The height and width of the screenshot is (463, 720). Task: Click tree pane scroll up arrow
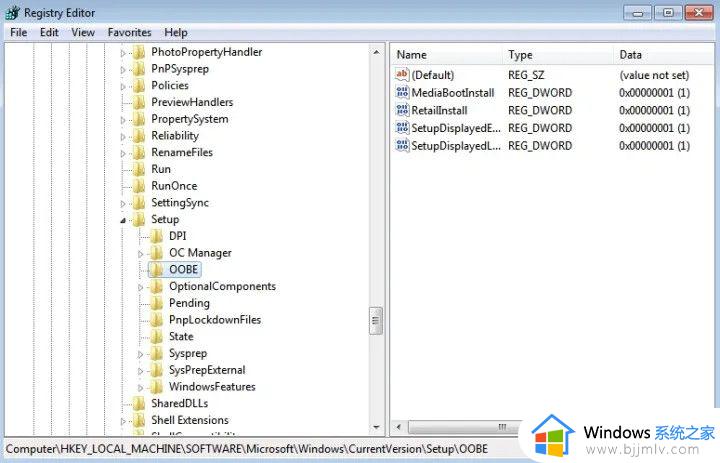pyautogui.click(x=376, y=52)
